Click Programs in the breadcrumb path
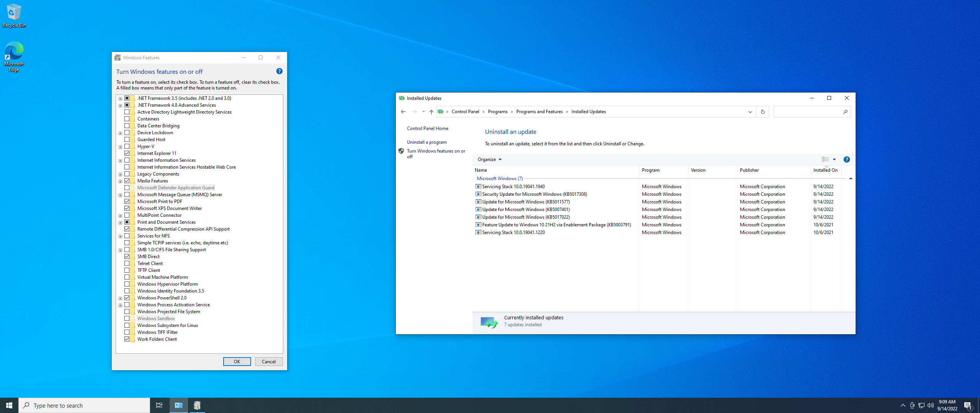This screenshot has width=980, height=413. (498, 112)
